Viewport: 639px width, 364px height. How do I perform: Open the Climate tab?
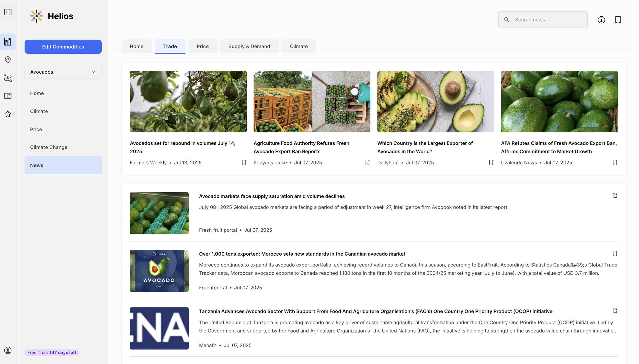pyautogui.click(x=299, y=46)
